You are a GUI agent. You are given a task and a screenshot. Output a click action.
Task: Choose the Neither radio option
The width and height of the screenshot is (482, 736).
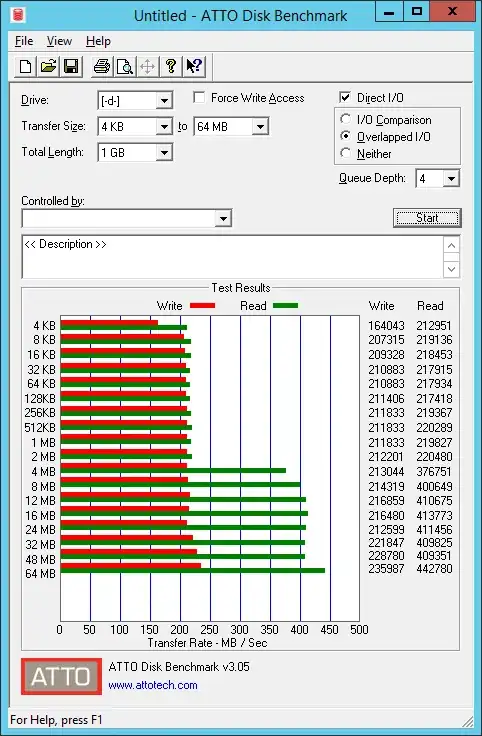(x=346, y=153)
